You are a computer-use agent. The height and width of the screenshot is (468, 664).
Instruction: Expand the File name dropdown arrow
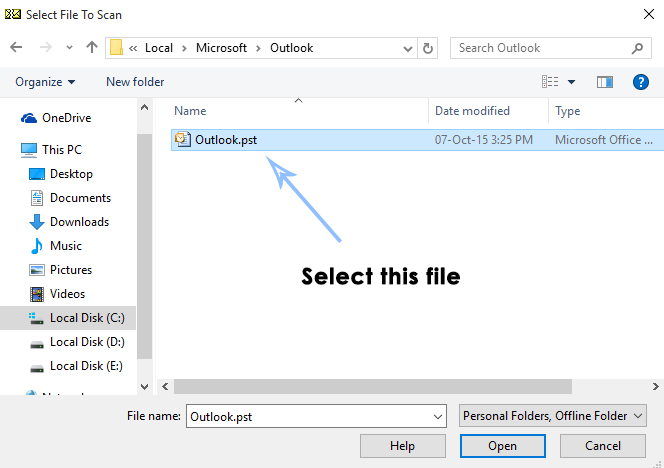pyautogui.click(x=438, y=417)
